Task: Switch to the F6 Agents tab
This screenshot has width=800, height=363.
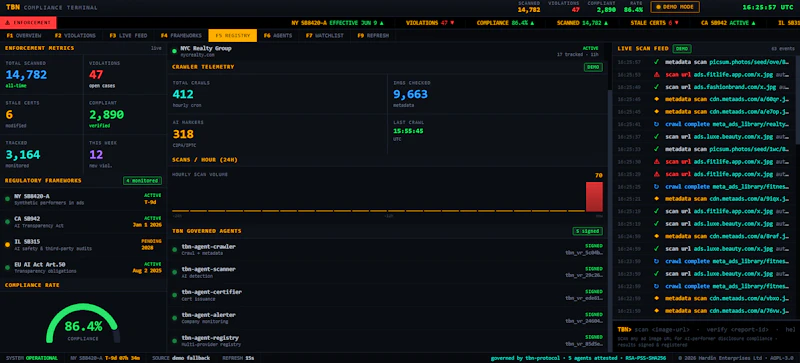Action: pyautogui.click(x=278, y=36)
